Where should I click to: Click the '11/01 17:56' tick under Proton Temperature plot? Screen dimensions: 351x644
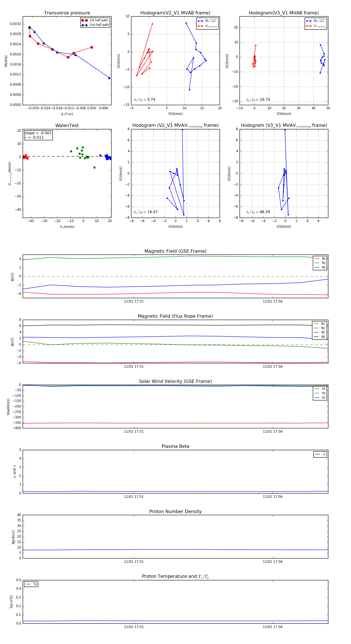[273, 627]
